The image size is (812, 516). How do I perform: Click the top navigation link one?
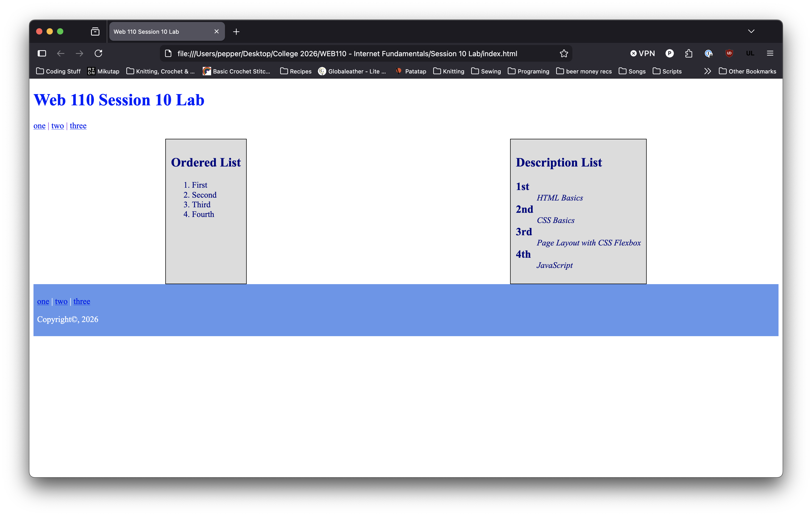tap(40, 126)
